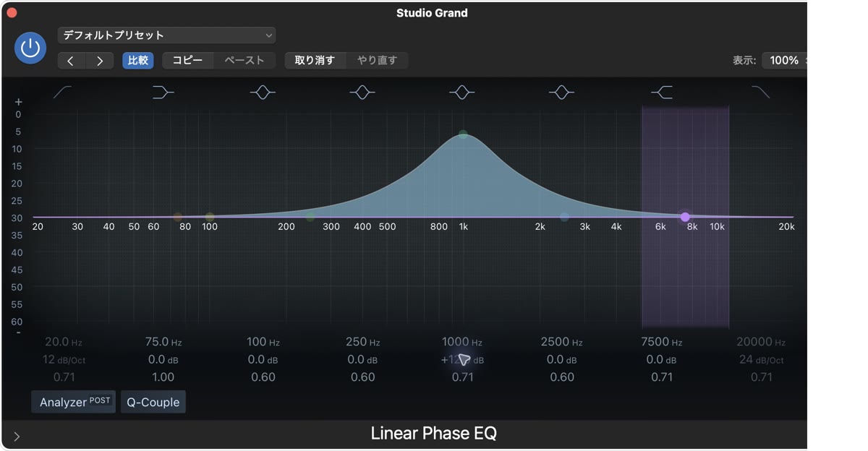Toggle the 比較 compare button
The image size is (868, 451).
[x=137, y=61]
